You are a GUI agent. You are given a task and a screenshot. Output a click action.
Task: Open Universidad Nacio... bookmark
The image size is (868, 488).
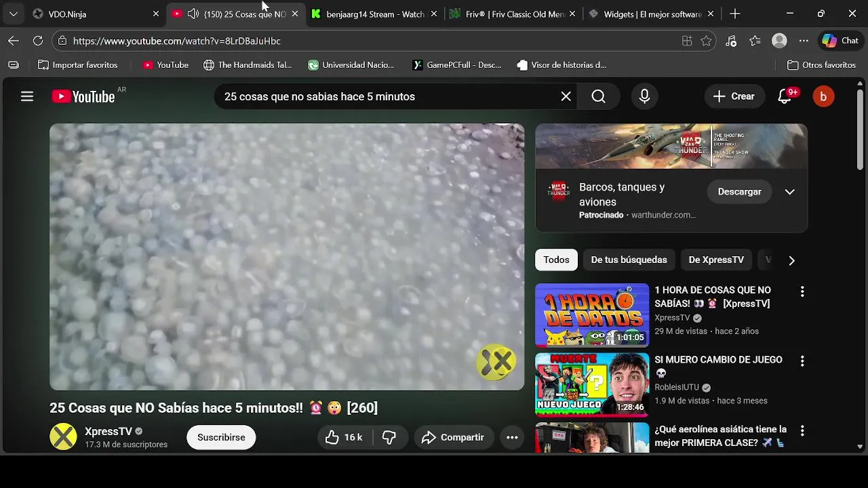[351, 65]
